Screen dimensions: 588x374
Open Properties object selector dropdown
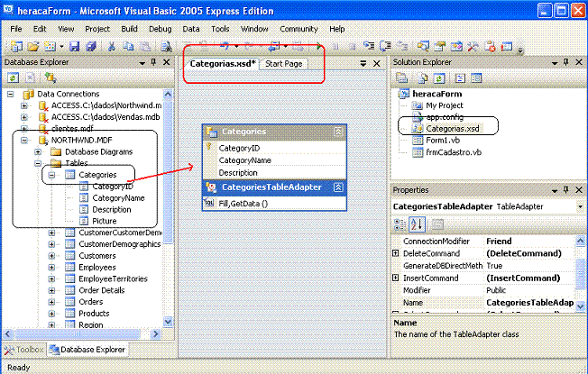(x=580, y=206)
